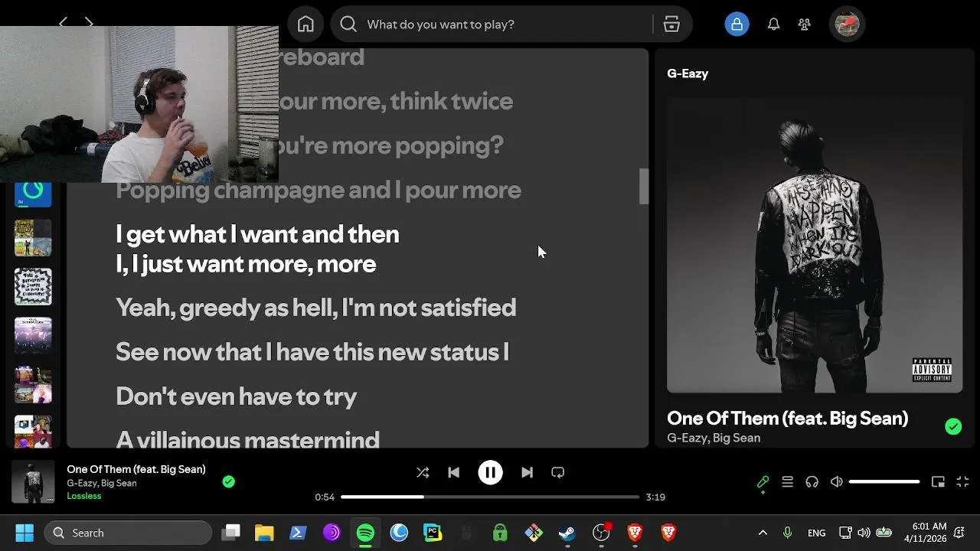This screenshot has width=980, height=551.
Task: Click the lyrics panel scrollbar thumb
Action: 644,187
